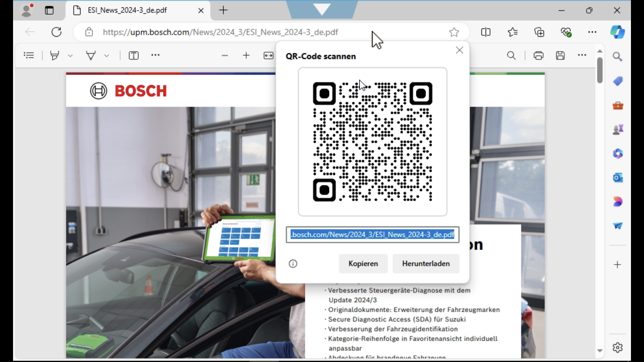Select the PDF erase tool
644x362 pixels.
coord(91,56)
